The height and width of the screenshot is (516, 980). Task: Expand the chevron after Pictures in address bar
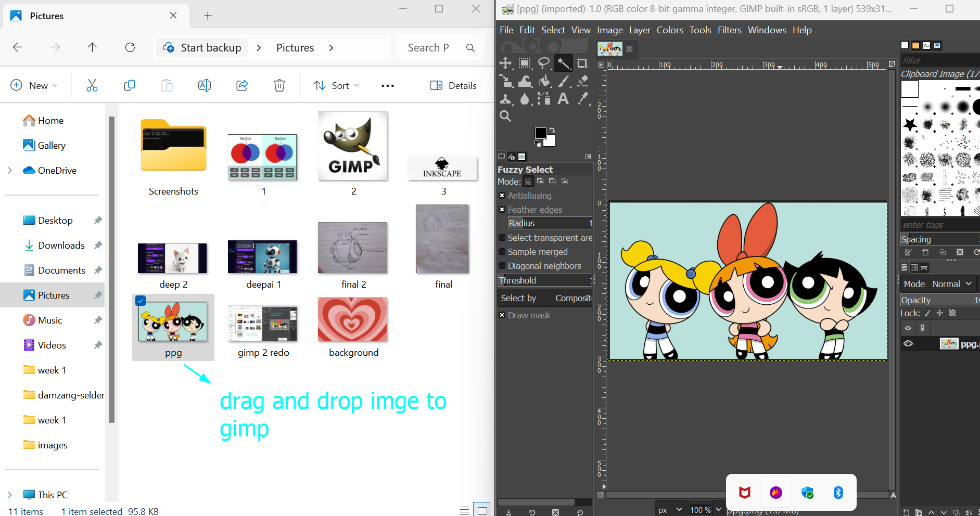pyautogui.click(x=331, y=48)
